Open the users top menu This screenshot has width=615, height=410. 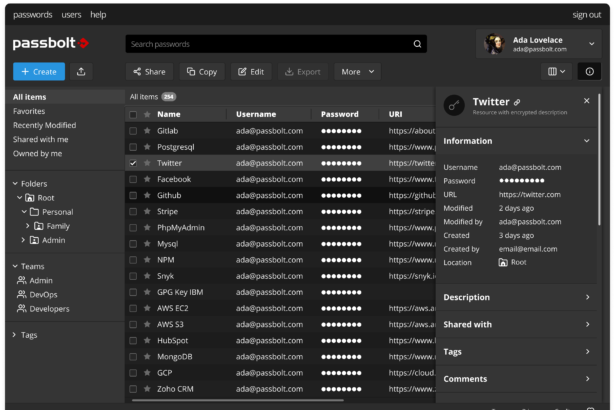tap(71, 15)
